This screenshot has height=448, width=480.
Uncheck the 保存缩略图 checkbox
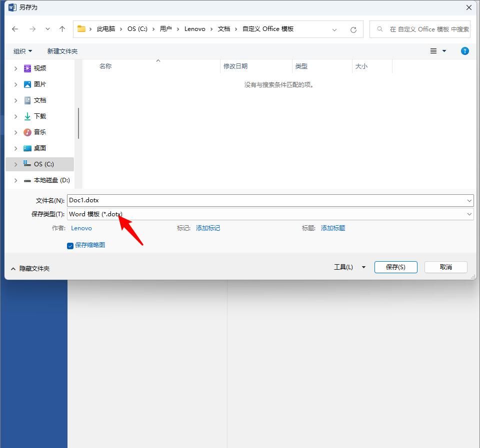[70, 245]
